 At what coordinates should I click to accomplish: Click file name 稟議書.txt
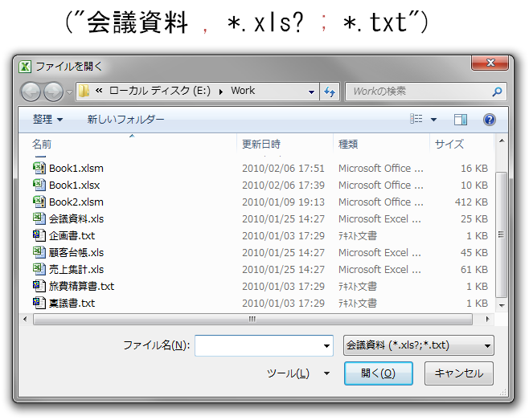pyautogui.click(x=72, y=303)
